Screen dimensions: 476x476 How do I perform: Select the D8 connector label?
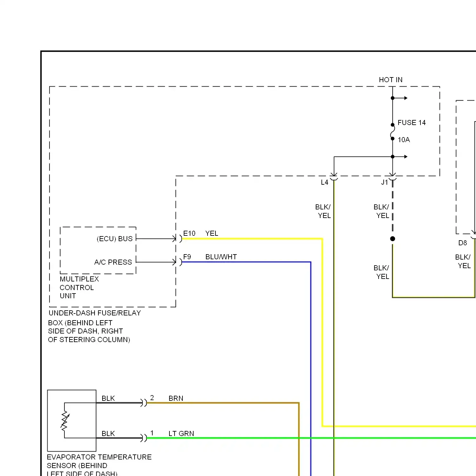(463, 243)
